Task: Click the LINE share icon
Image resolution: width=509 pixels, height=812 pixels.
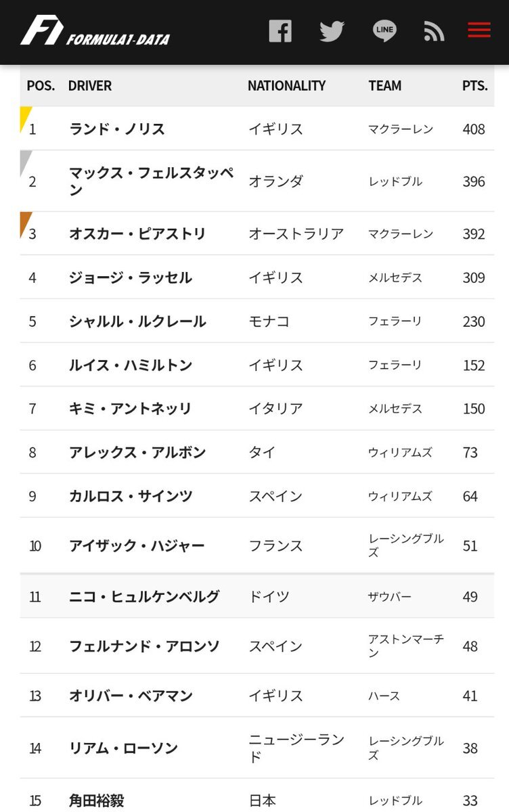Action: coord(384,31)
